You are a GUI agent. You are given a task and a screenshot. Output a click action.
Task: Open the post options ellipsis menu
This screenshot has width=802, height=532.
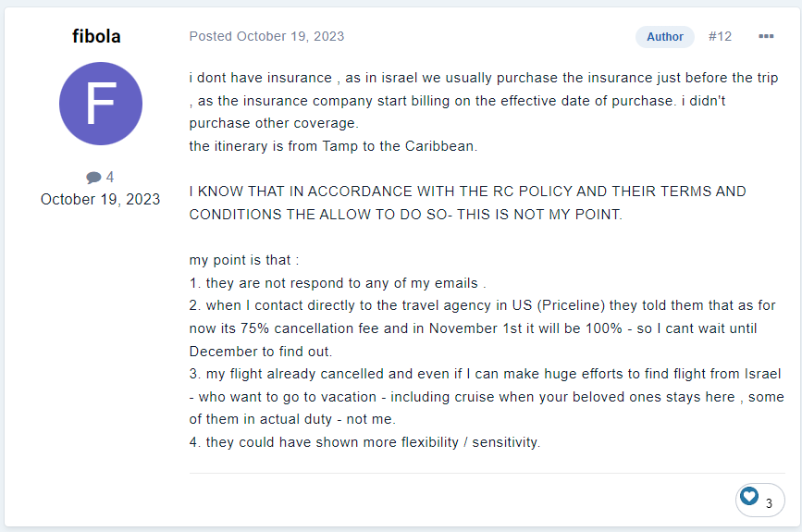(x=766, y=37)
